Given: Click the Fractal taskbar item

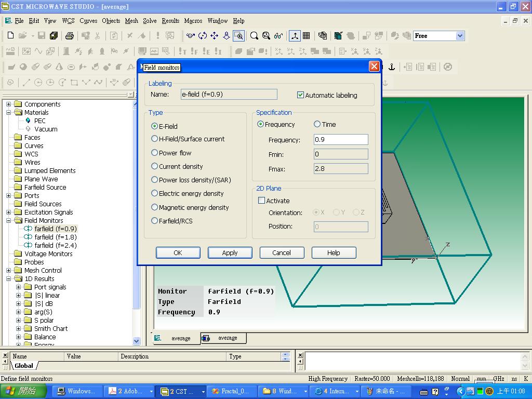Looking at the screenshot, I should 232,391.
